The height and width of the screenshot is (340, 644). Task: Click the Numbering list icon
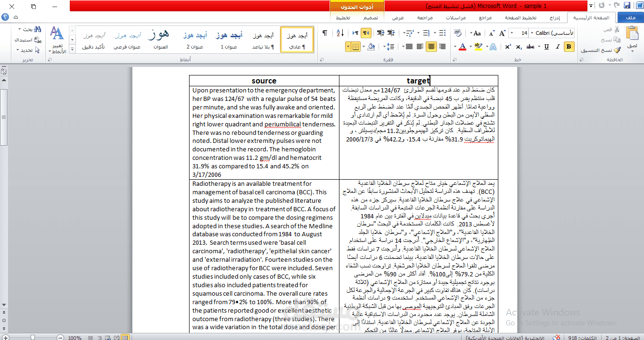426,33
